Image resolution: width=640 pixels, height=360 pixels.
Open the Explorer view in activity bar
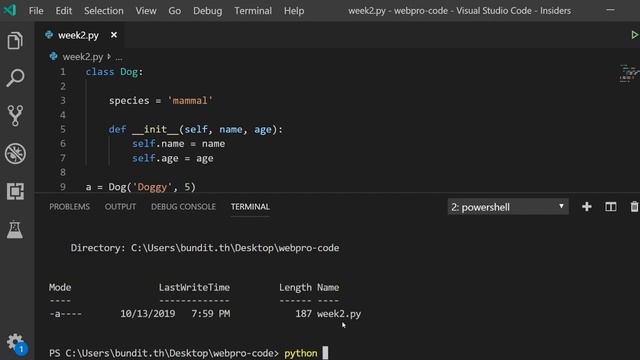[15, 40]
